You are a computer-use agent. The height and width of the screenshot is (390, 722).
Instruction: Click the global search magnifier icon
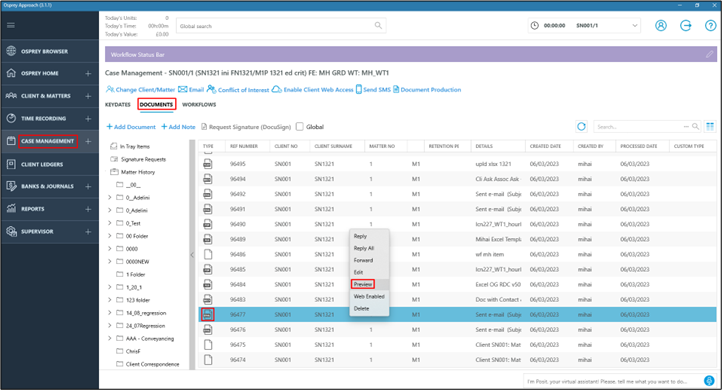pos(378,25)
